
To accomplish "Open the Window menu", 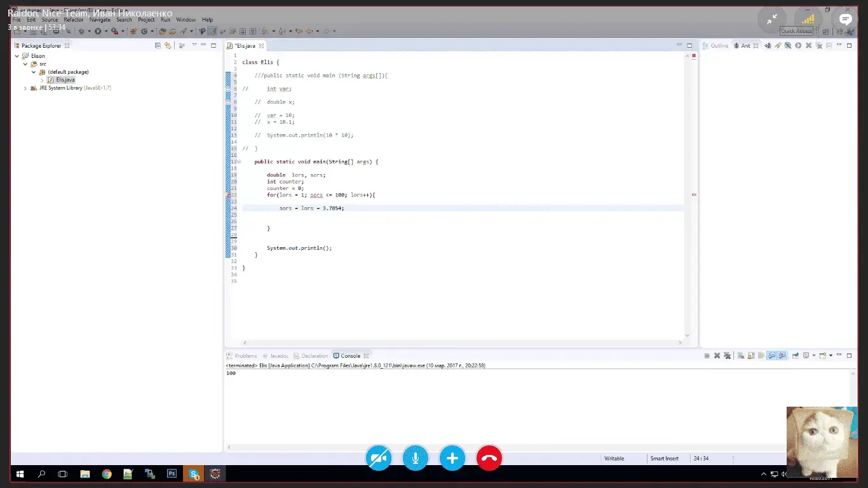I will (x=186, y=20).
